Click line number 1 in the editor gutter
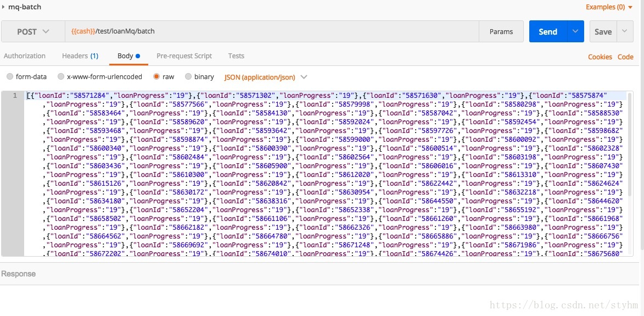 pos(15,96)
